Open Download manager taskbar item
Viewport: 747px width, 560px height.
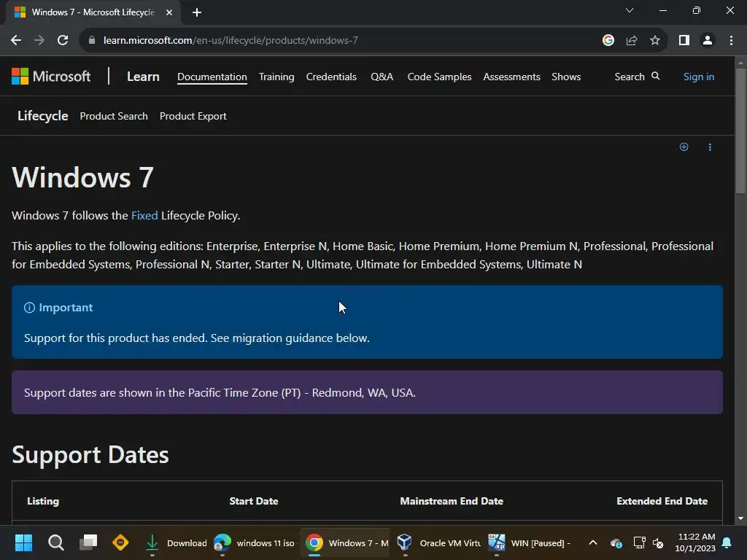[x=175, y=542]
